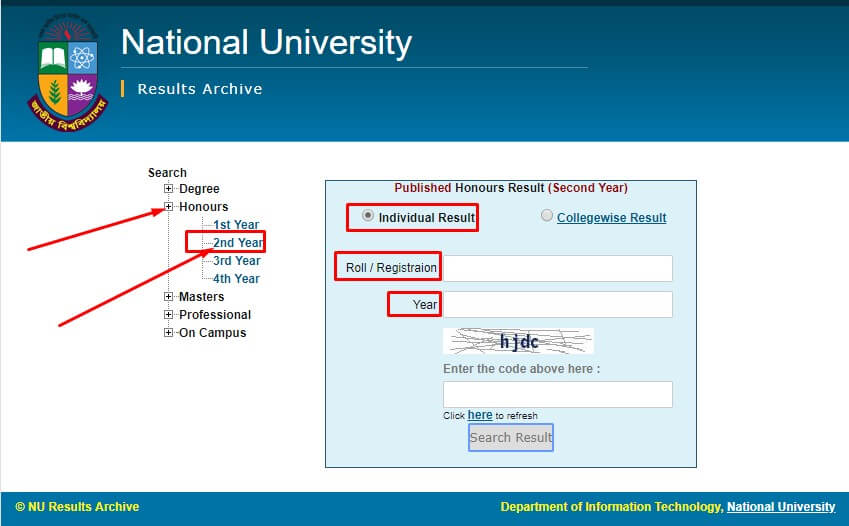Focus the captcha code input field

[x=558, y=394]
